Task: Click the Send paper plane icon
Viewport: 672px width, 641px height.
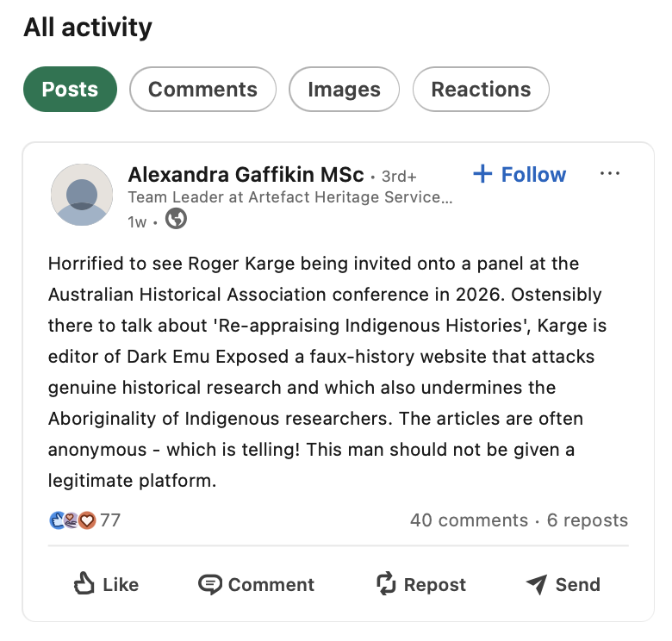Action: click(x=537, y=585)
